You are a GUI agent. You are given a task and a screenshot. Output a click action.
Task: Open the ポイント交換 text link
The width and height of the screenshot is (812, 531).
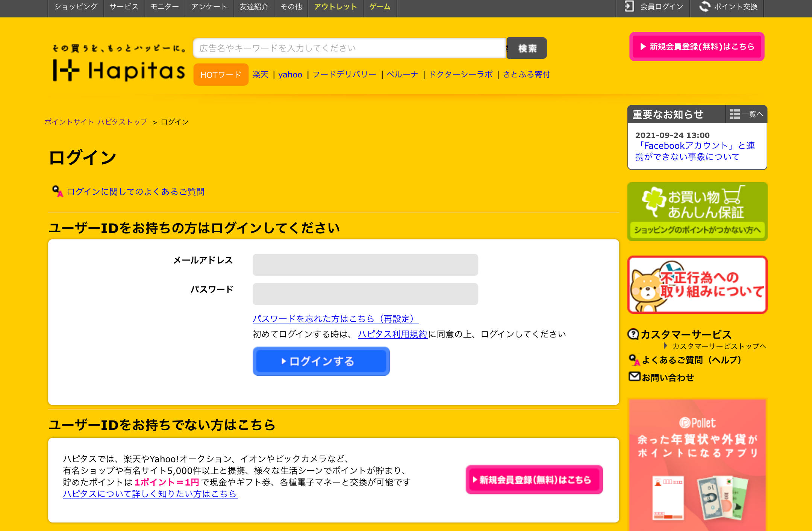(x=736, y=7)
